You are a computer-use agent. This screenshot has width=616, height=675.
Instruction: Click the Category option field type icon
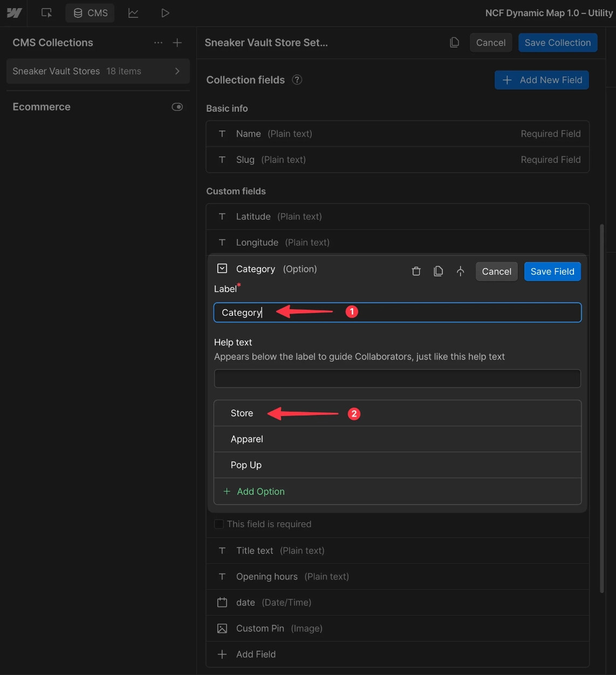[222, 269]
